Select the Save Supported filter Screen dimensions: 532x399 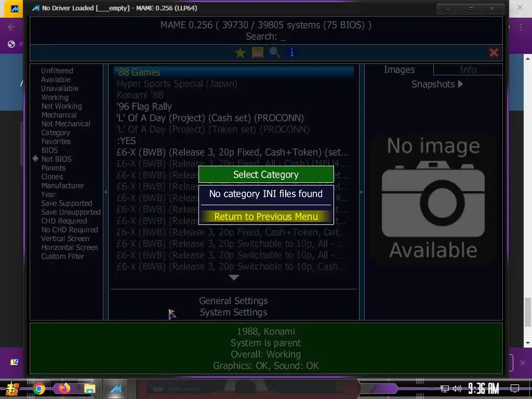(66, 203)
